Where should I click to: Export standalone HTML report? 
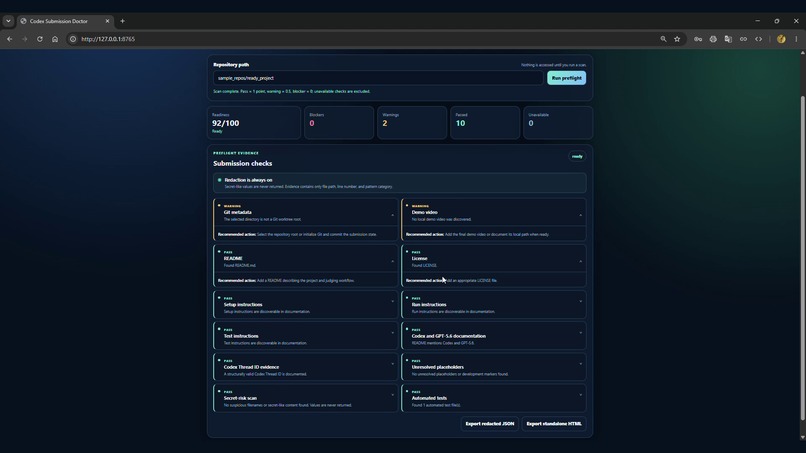point(554,424)
